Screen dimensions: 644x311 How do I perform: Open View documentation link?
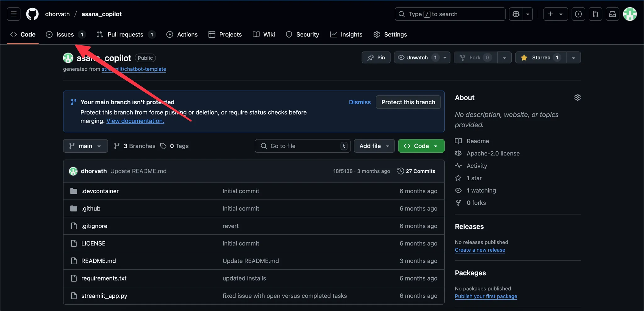tap(135, 121)
